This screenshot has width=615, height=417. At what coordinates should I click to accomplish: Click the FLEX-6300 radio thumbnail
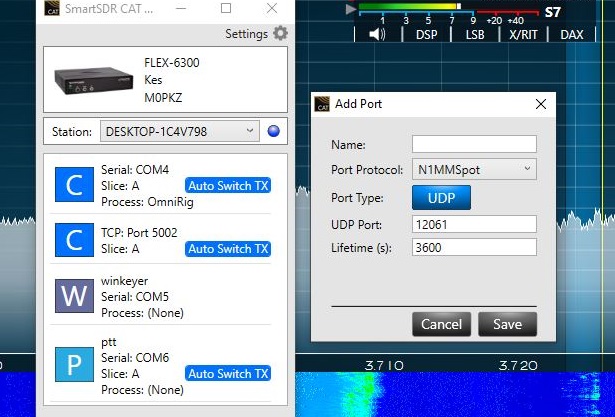(93, 80)
